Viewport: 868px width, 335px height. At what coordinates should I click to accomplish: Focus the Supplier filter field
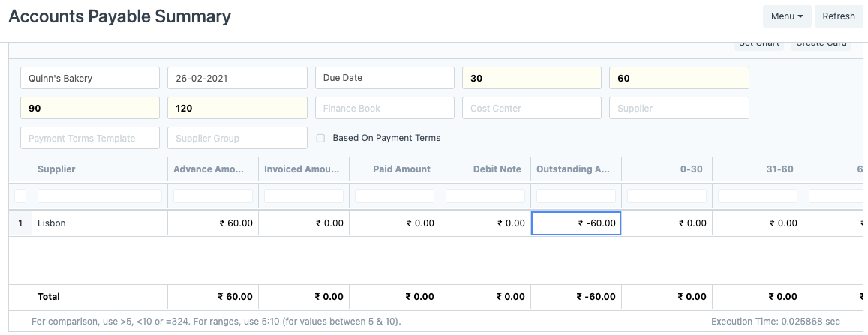click(679, 108)
